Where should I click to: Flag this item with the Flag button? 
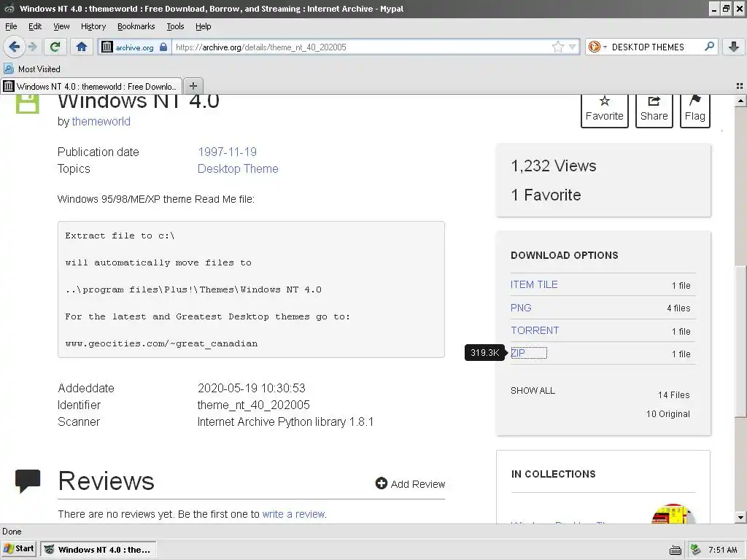coord(695,110)
